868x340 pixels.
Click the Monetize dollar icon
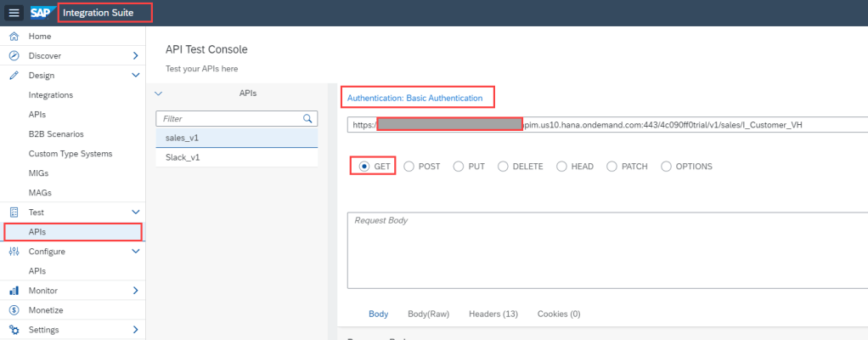coord(14,310)
